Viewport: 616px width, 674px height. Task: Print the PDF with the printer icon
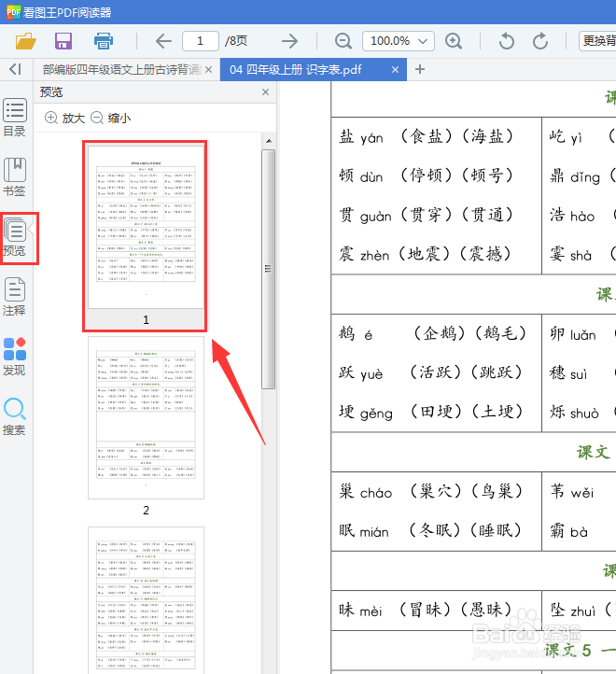(x=104, y=41)
